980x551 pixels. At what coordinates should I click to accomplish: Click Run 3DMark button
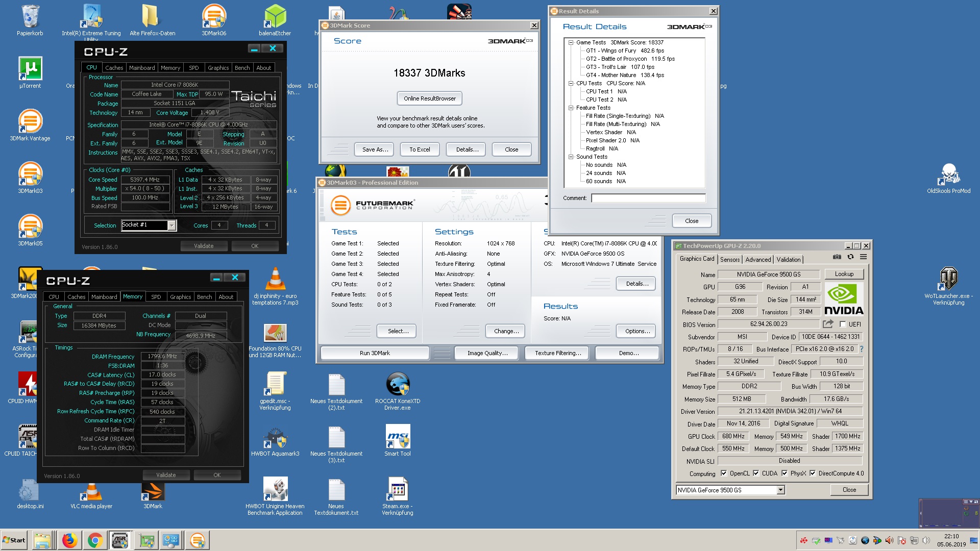tap(375, 353)
